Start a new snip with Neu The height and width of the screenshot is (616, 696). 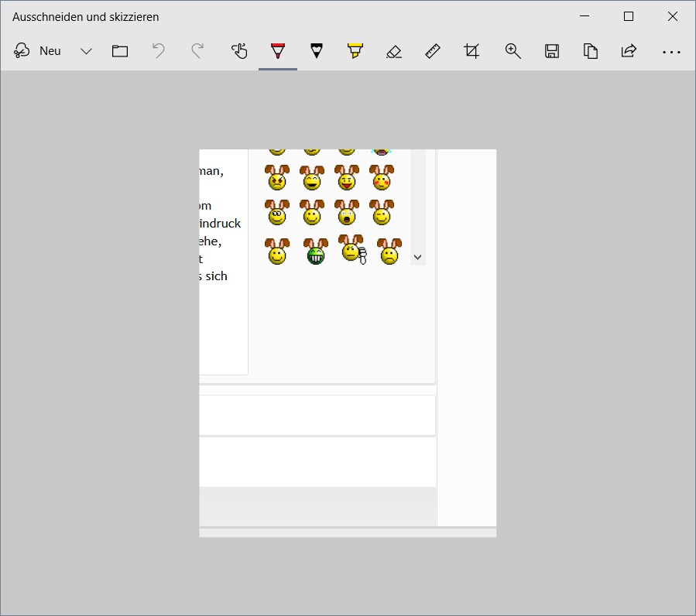point(37,51)
